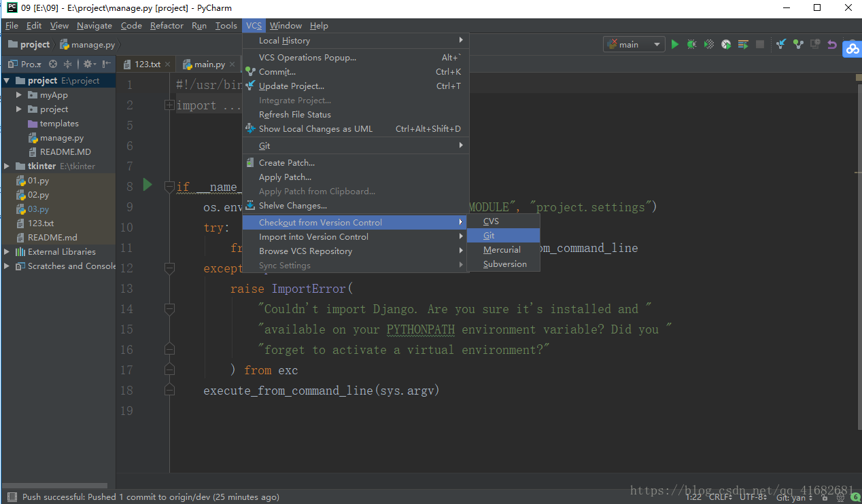
Task: Select Show Local Changes as UML
Action: pyautogui.click(x=356, y=129)
